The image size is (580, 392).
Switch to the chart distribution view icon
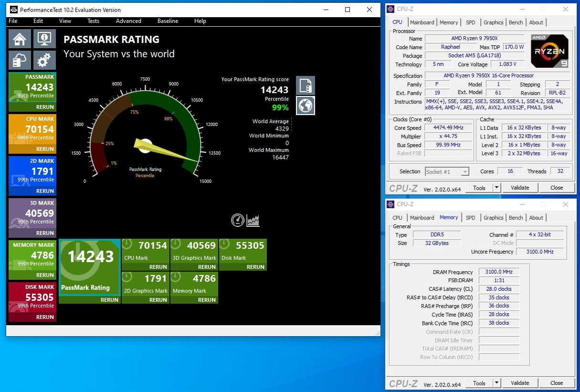253,220
